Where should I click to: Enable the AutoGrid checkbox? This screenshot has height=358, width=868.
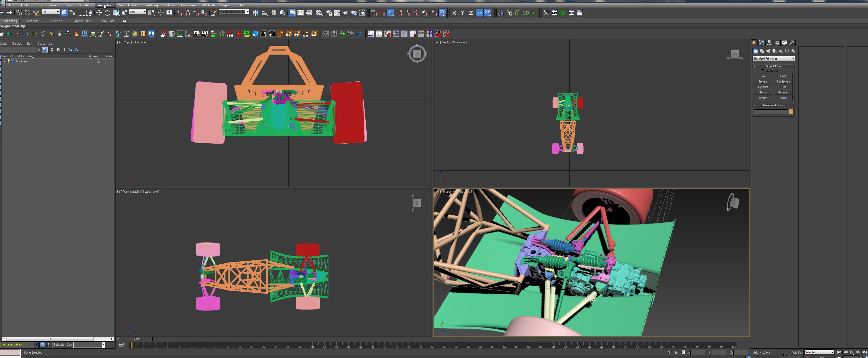[762, 71]
